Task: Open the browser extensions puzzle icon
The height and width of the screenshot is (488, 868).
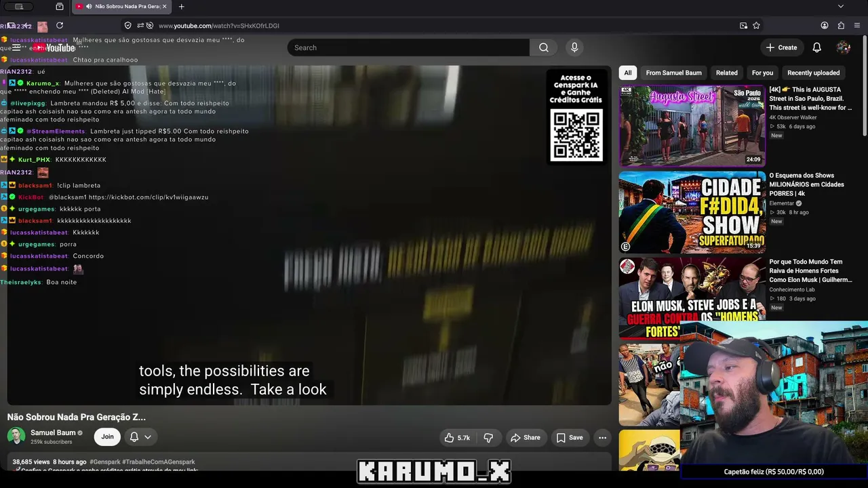Action: (841, 26)
